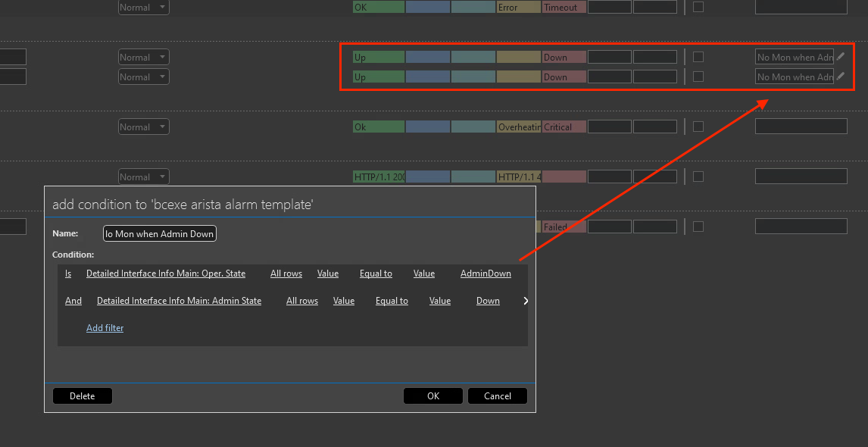
Task: Expand the Normal dropdown in the HTTP/1.1 row
Action: (x=144, y=177)
